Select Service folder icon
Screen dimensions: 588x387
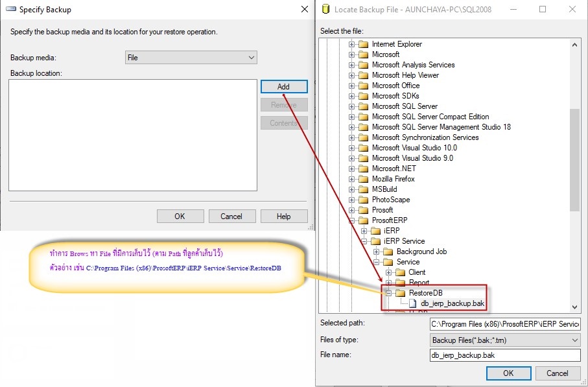point(388,262)
